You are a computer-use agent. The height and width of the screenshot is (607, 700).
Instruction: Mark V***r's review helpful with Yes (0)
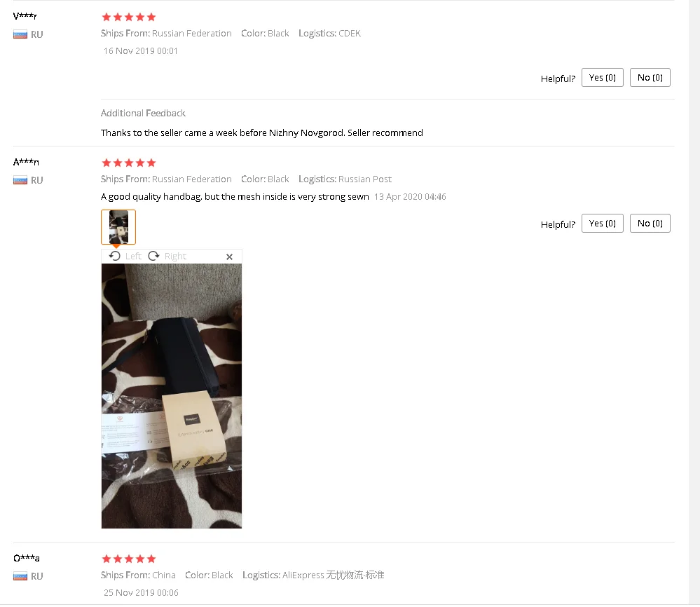[602, 78]
